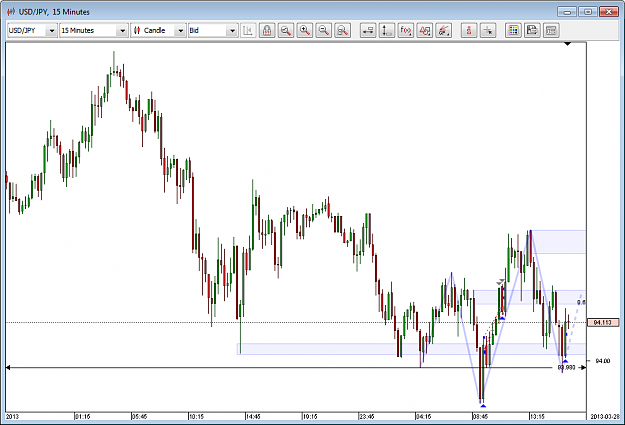625x425 pixels.
Task: Open the drawing shapes tool menu
Action: click(425, 30)
